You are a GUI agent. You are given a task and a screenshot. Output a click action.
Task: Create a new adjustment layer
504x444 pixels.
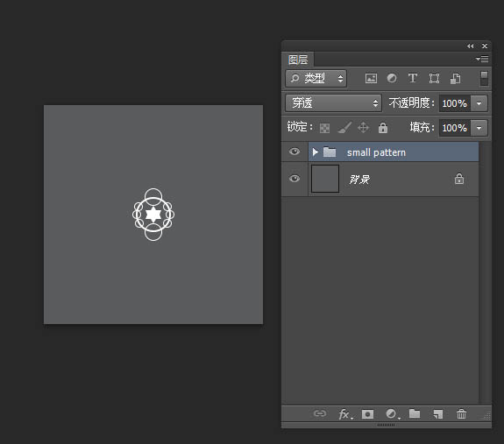[392, 414]
